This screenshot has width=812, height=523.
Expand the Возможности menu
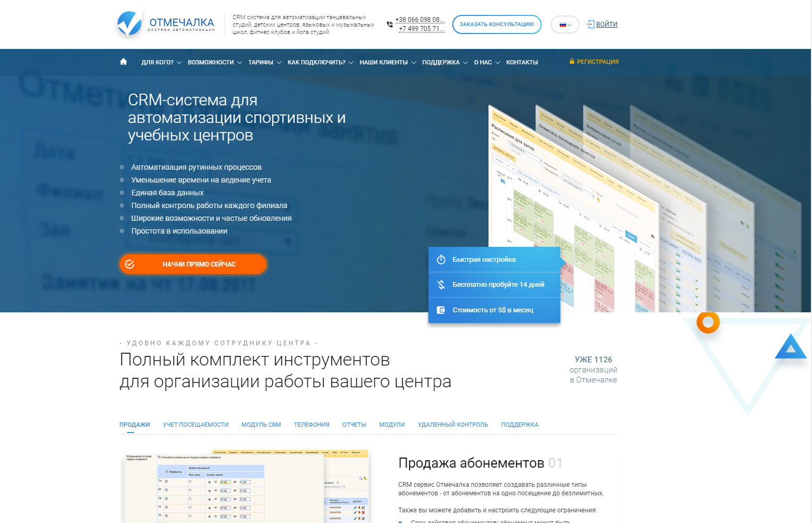pyautogui.click(x=214, y=62)
